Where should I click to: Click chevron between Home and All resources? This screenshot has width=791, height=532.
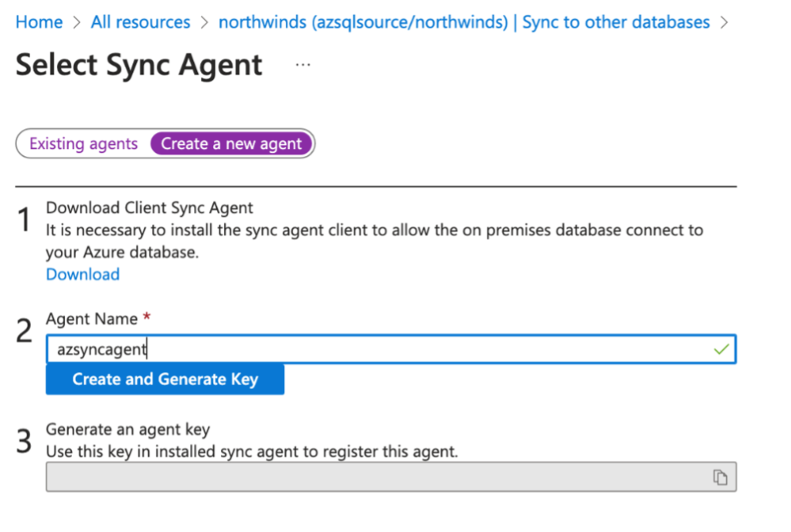coord(76,22)
